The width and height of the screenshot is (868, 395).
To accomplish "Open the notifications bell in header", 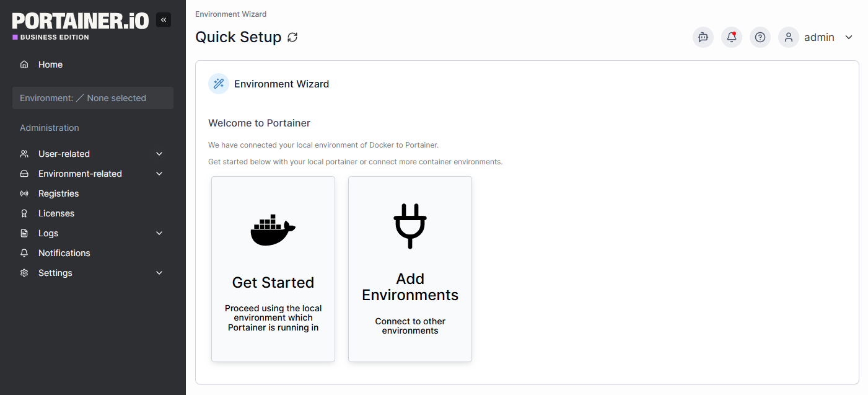I will click(732, 37).
